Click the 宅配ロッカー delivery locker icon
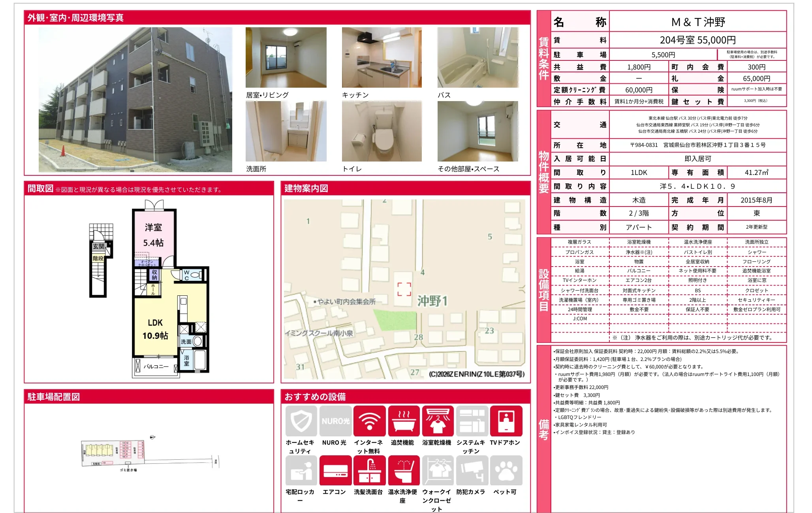This screenshot has height=513, width=812. [301, 470]
